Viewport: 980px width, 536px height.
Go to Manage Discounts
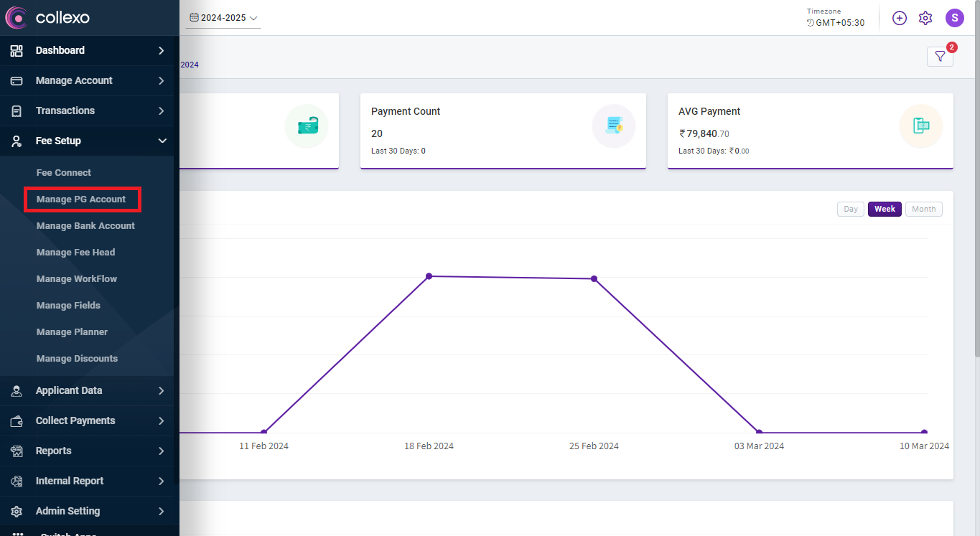click(77, 359)
